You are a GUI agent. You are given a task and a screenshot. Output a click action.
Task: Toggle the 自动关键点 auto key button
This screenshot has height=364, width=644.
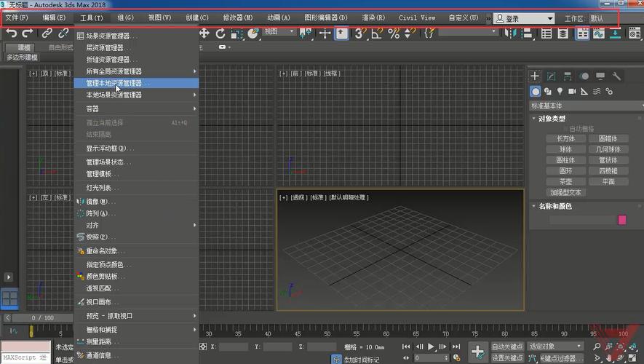(507, 347)
